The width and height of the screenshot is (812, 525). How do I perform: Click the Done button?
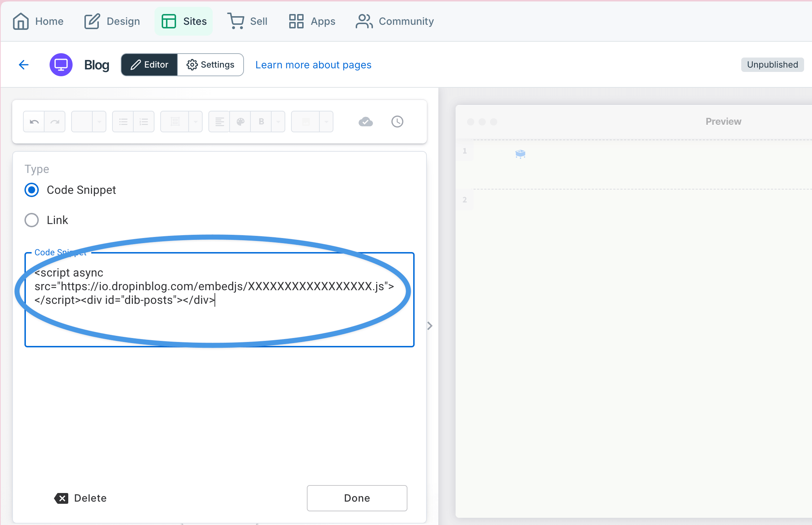point(357,498)
